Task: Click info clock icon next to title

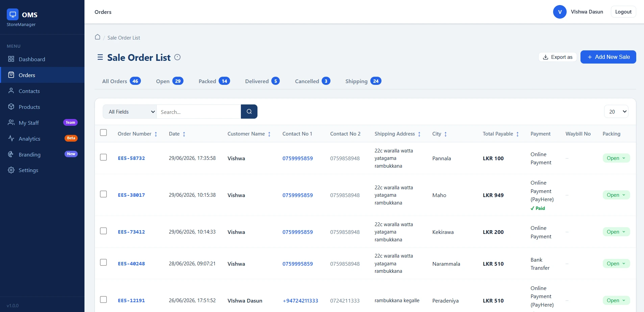Action: coord(177,57)
